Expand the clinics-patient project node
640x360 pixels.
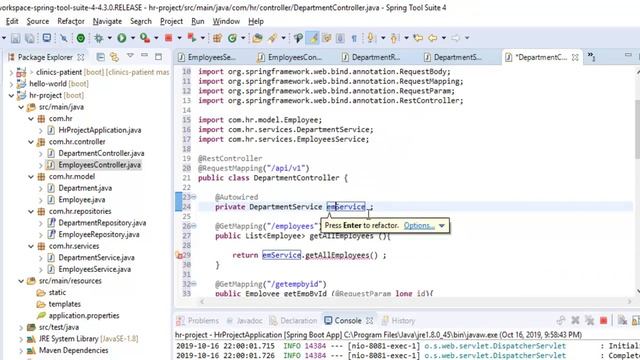11,72
